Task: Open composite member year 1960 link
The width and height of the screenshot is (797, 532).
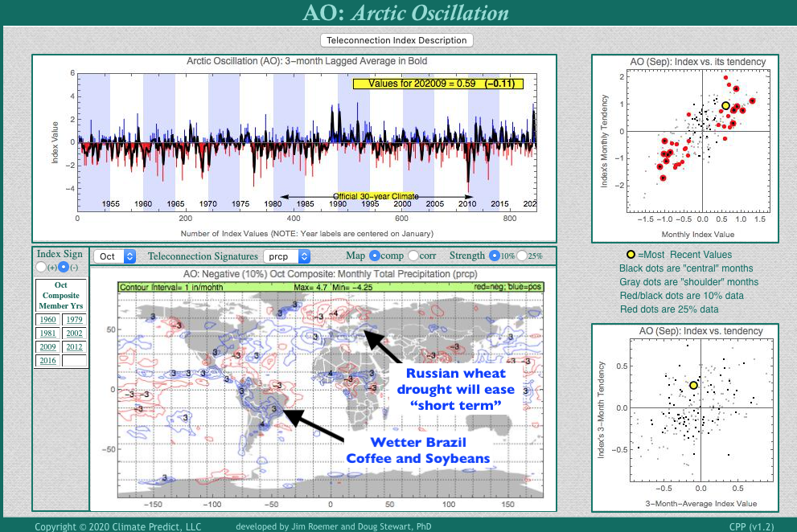Action: coord(47,320)
